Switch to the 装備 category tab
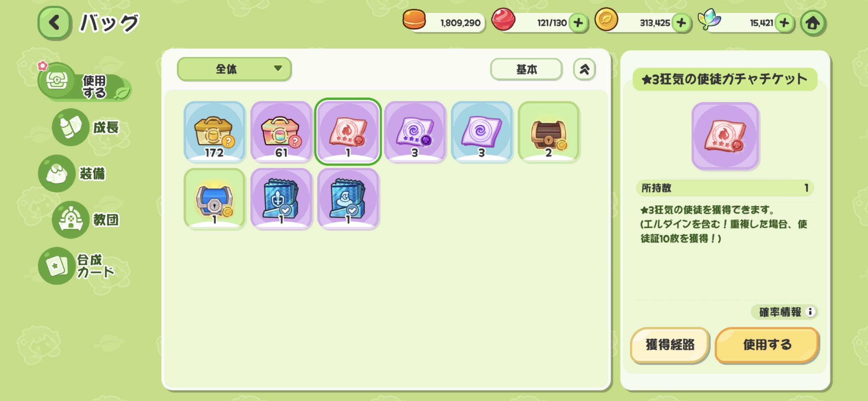Image resolution: width=868 pixels, height=401 pixels. (73, 174)
